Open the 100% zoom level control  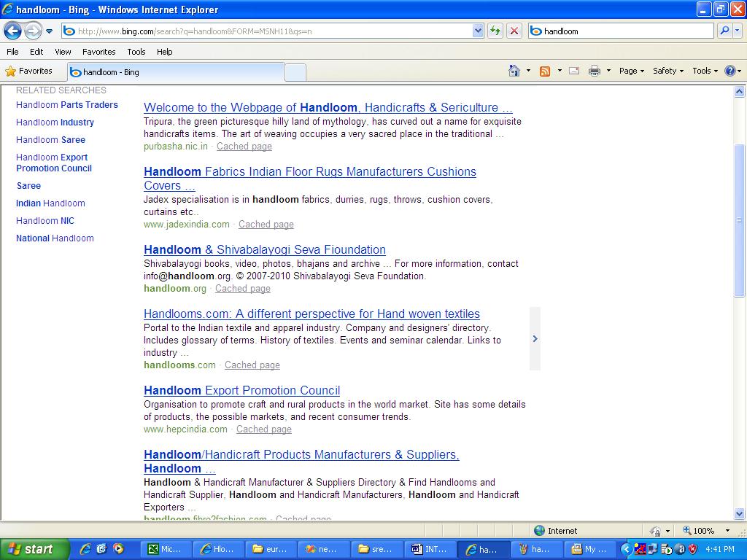click(x=705, y=531)
